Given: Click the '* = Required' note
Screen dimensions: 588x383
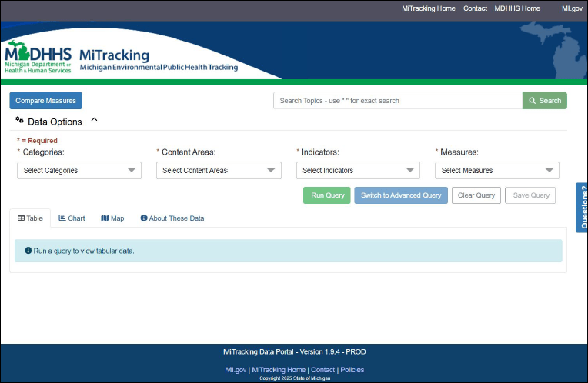Looking at the screenshot, I should [37, 141].
